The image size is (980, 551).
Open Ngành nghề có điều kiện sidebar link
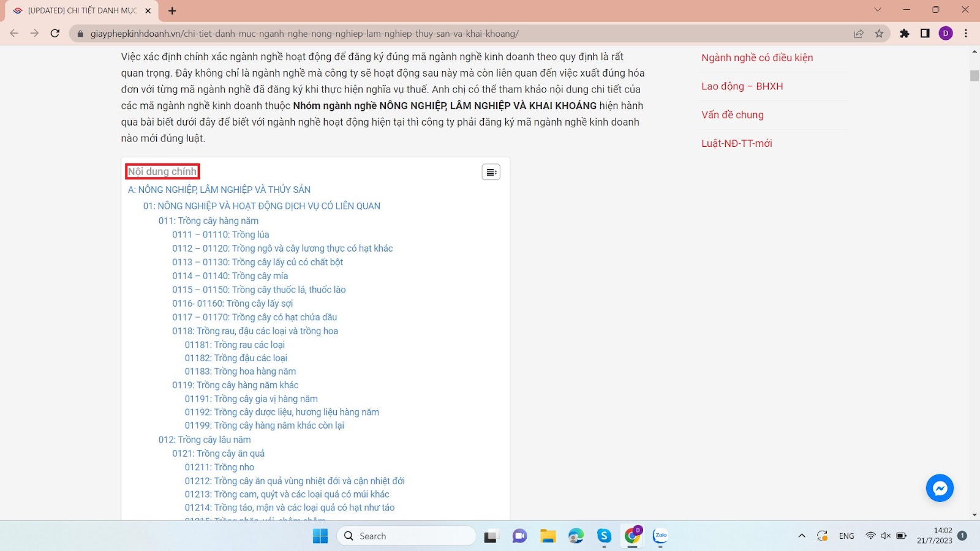757,58
